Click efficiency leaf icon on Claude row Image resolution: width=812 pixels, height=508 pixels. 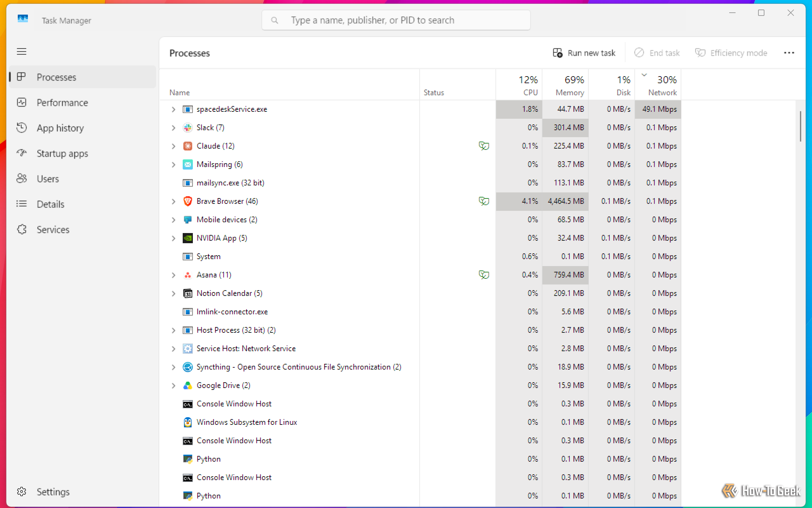coord(484,146)
